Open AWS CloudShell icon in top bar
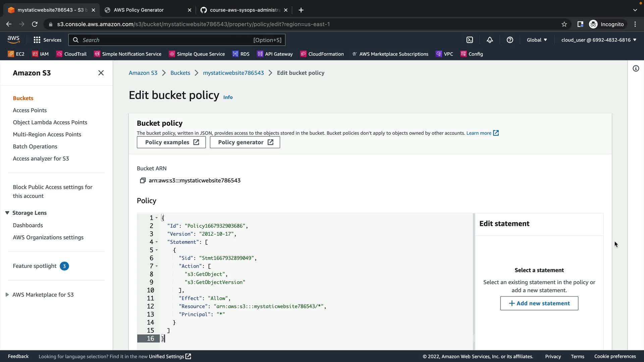The image size is (644, 362). pos(470,40)
